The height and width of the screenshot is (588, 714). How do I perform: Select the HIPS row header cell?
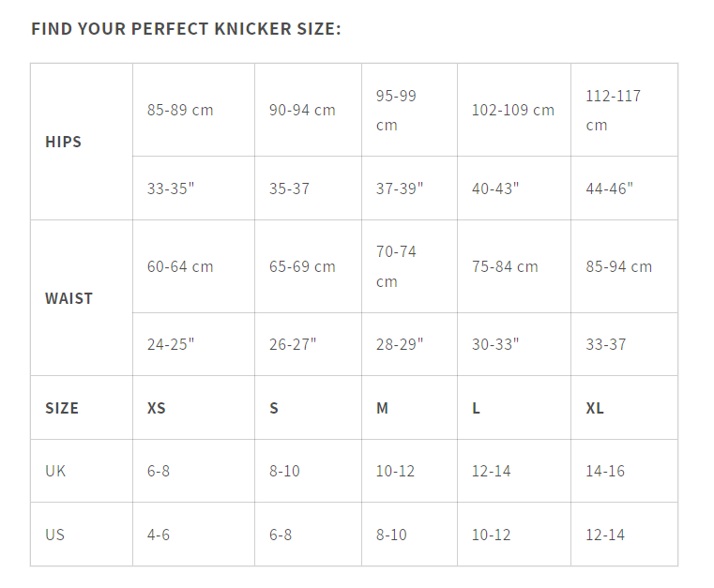pos(63,142)
